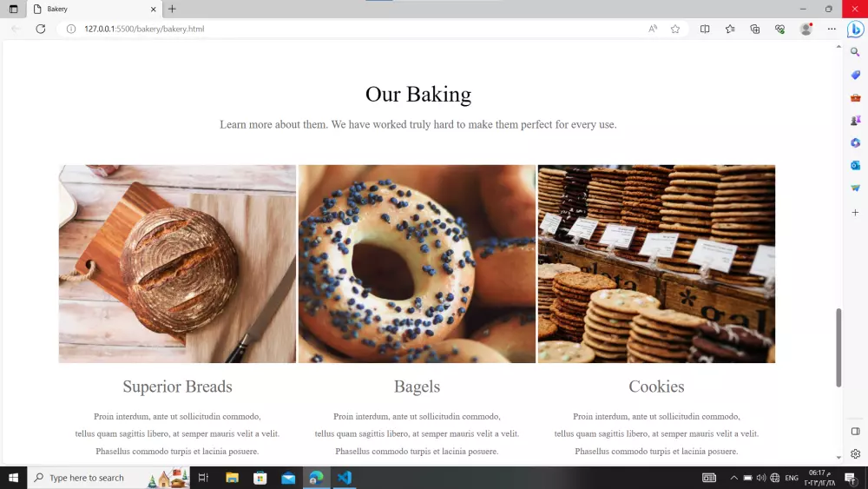Open Mail app from taskbar
This screenshot has height=489, width=868.
(288, 478)
